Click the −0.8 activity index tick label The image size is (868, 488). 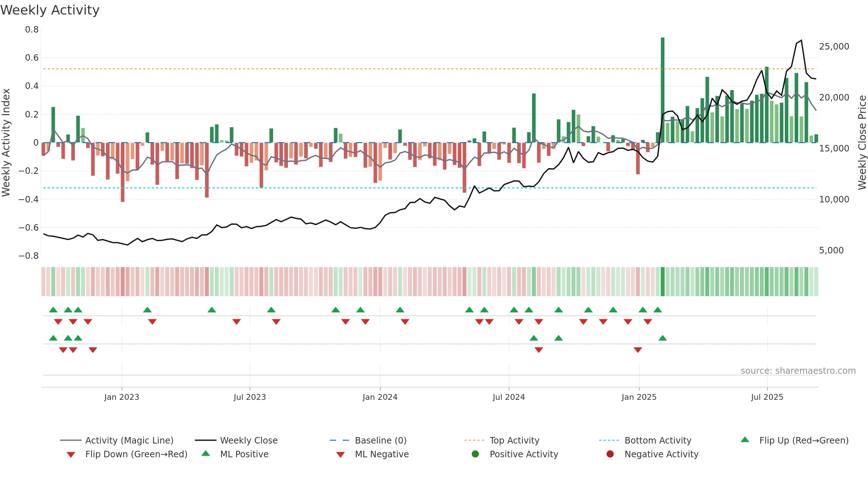(29, 256)
